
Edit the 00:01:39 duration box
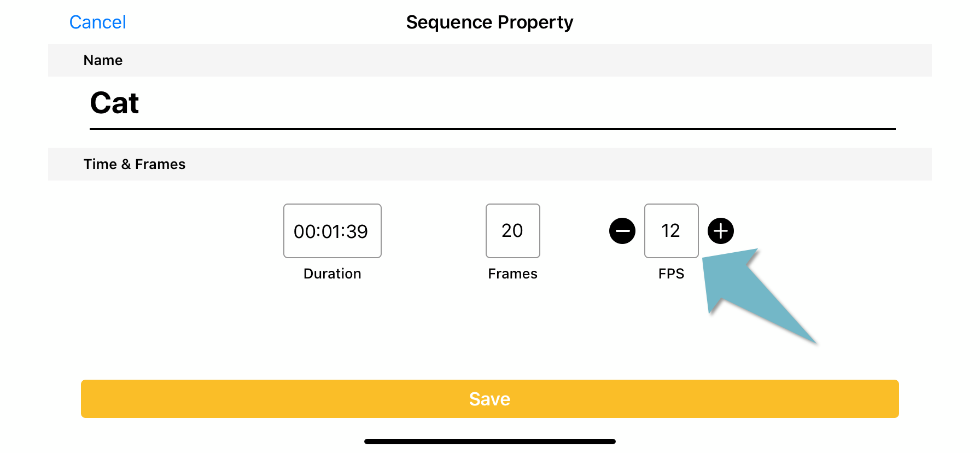click(x=332, y=231)
